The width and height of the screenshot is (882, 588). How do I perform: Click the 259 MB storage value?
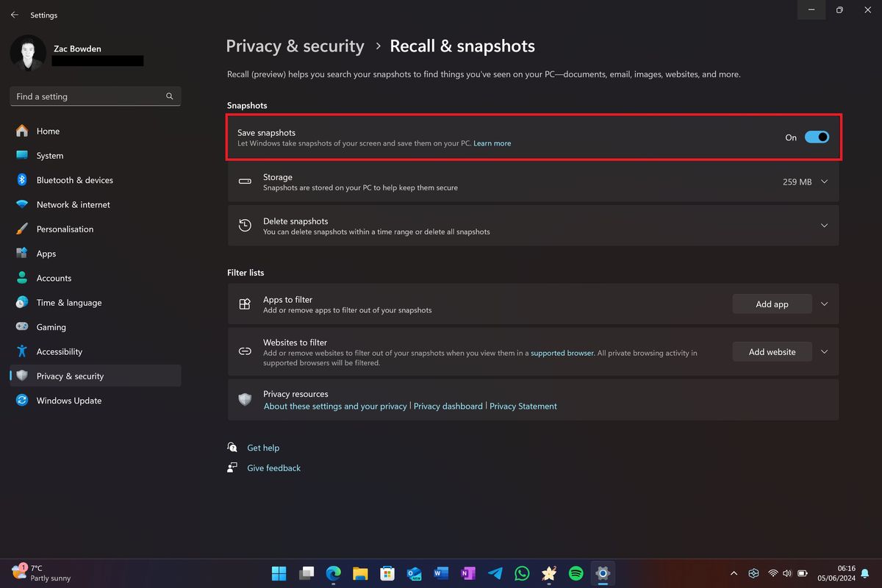[797, 182]
